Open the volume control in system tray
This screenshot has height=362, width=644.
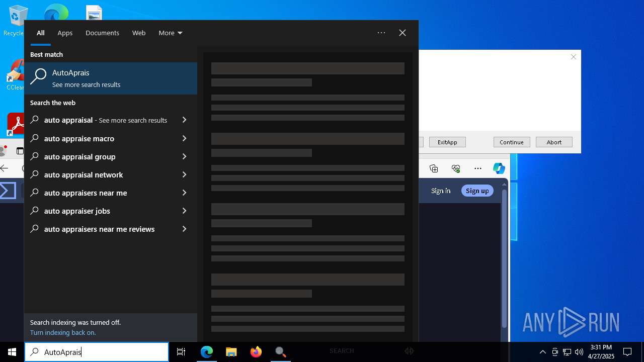click(579, 352)
